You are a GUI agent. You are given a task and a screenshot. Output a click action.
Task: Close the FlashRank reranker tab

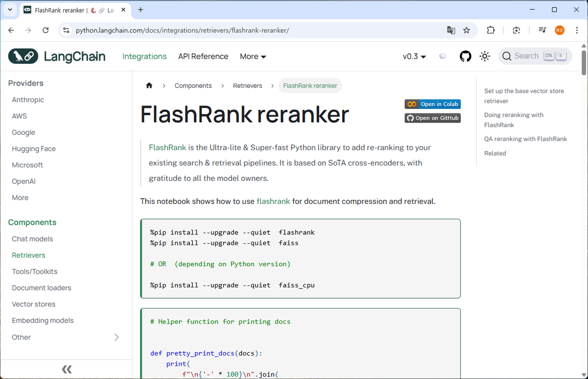pos(124,10)
